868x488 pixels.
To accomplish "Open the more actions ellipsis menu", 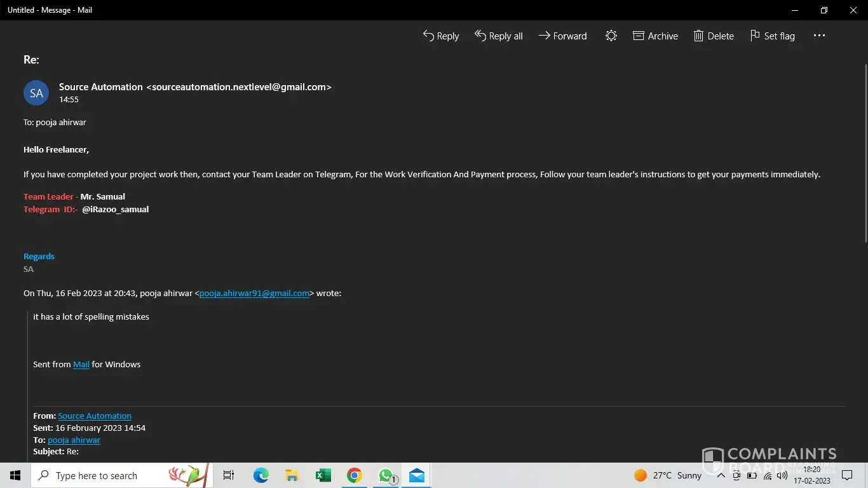I will point(819,36).
